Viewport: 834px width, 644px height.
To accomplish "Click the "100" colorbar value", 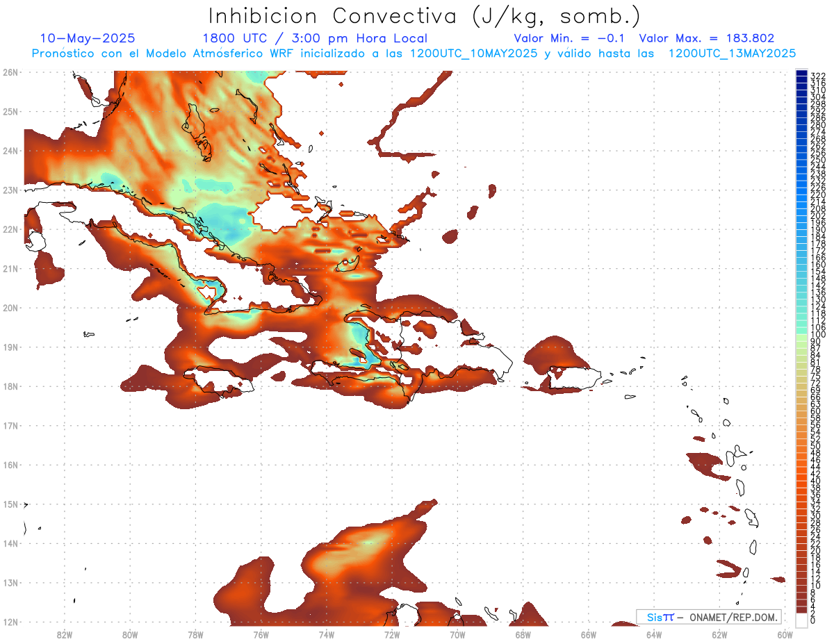I will (818, 335).
